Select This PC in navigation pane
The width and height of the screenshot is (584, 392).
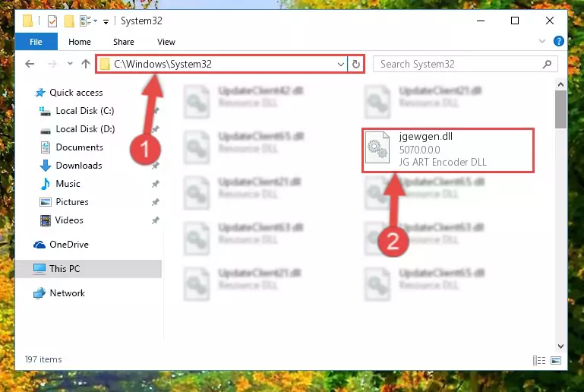[88, 269]
